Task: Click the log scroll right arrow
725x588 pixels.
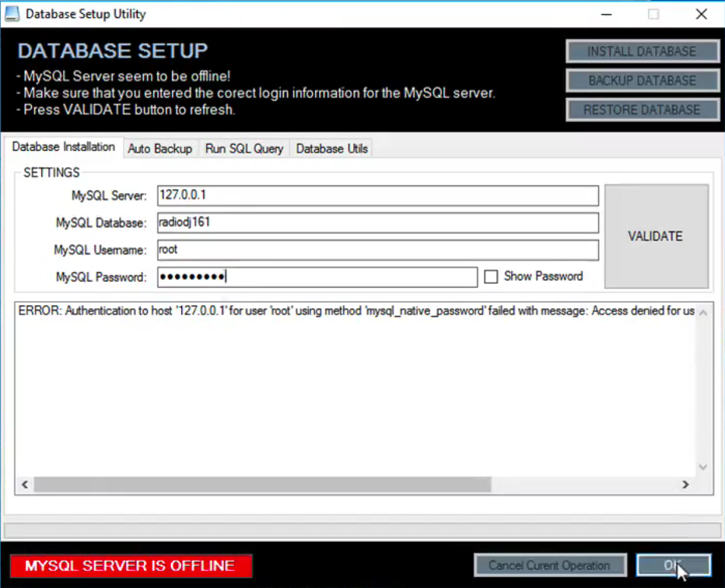Action: click(685, 485)
